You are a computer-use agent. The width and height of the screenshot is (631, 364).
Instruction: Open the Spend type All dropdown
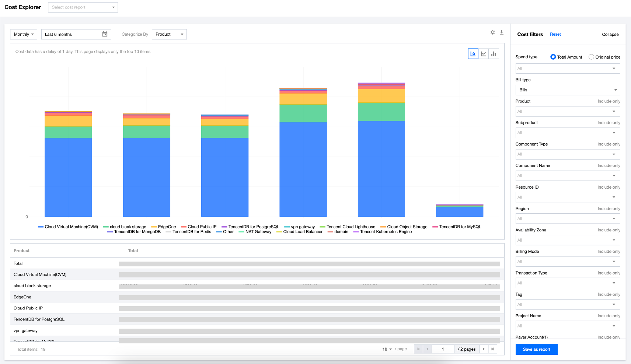click(568, 69)
